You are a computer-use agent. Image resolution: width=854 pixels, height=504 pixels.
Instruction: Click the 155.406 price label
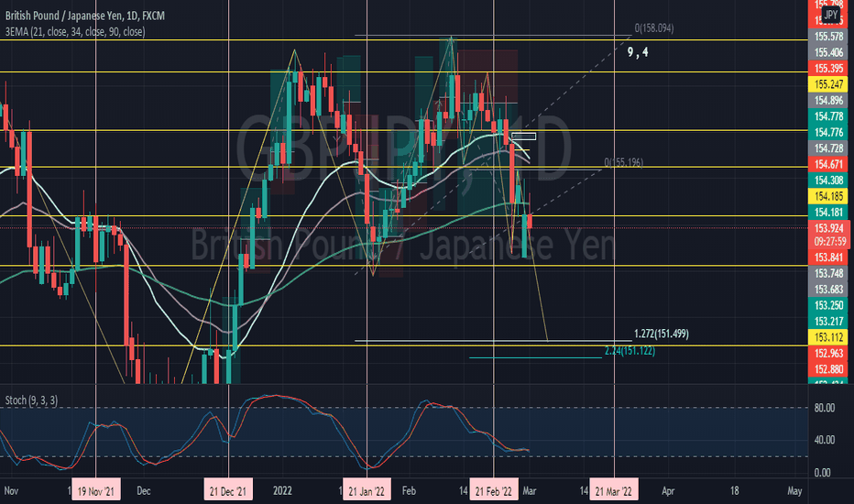828,52
